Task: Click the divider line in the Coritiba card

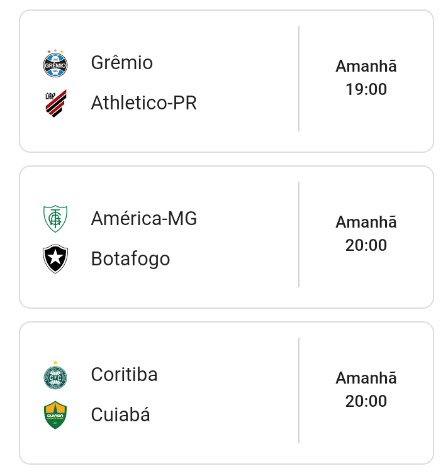Action: point(299,390)
